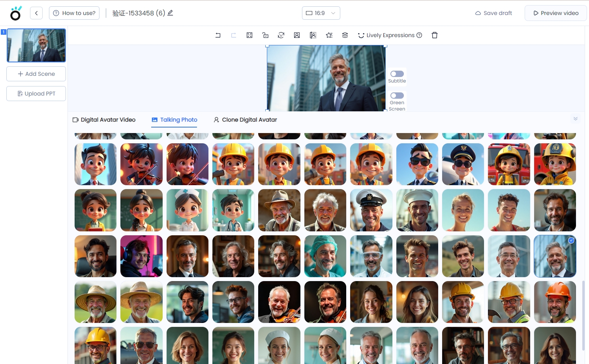Go back using the left chevron button

pyautogui.click(x=36, y=13)
